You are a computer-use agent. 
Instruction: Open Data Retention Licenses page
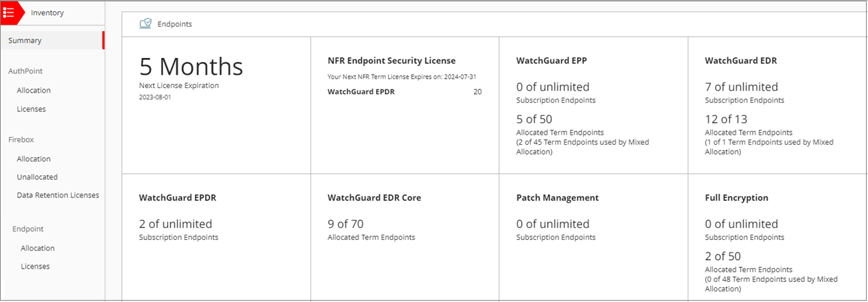pyautogui.click(x=58, y=195)
